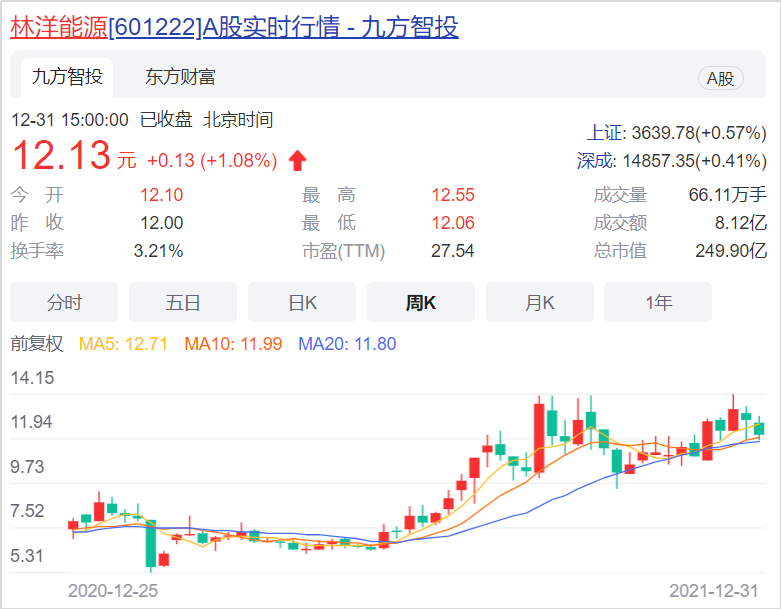Select the 周K chart tab
The height and width of the screenshot is (609, 781).
point(421,302)
